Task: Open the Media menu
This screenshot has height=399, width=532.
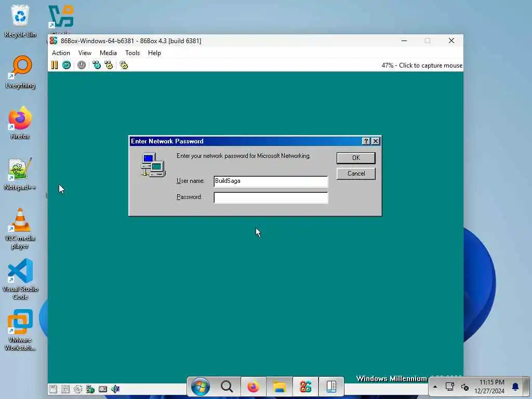Action: pos(108,53)
